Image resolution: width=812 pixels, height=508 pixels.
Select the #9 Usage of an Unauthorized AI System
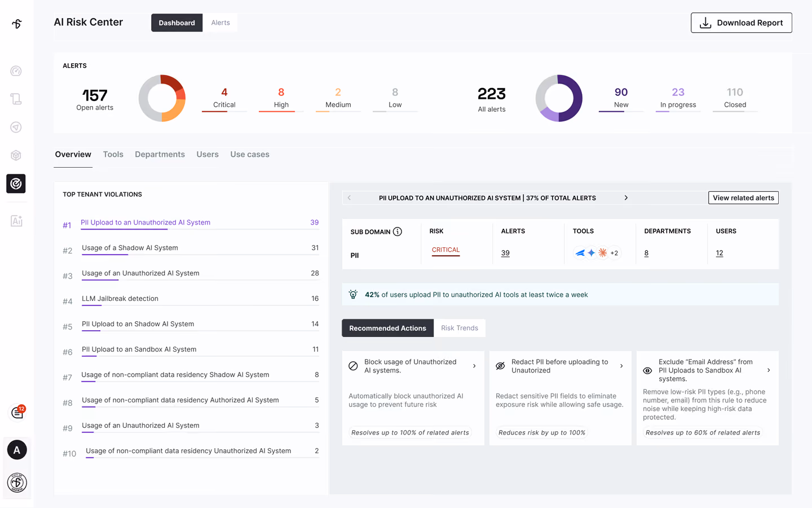[x=191, y=427]
